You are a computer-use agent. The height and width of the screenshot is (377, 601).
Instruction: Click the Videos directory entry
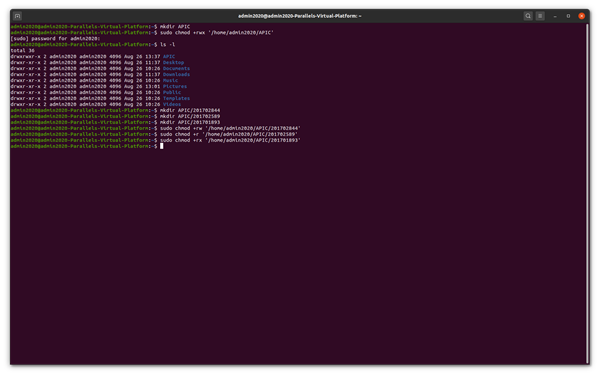tap(172, 104)
